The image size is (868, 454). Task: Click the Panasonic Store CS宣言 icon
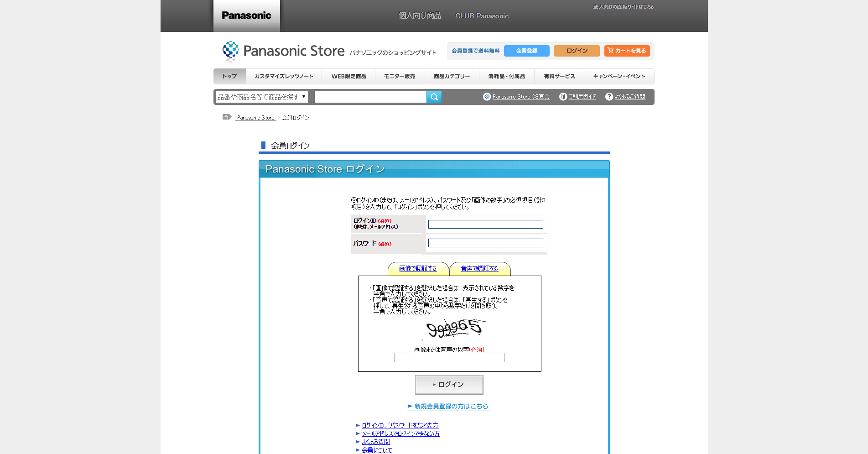pyautogui.click(x=487, y=97)
